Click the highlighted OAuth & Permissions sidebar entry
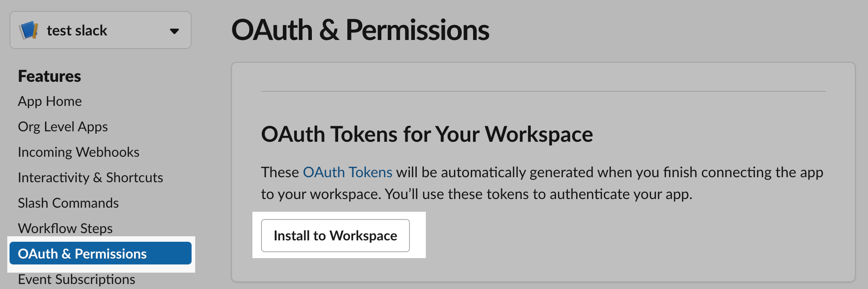The image size is (868, 289). coord(82,254)
